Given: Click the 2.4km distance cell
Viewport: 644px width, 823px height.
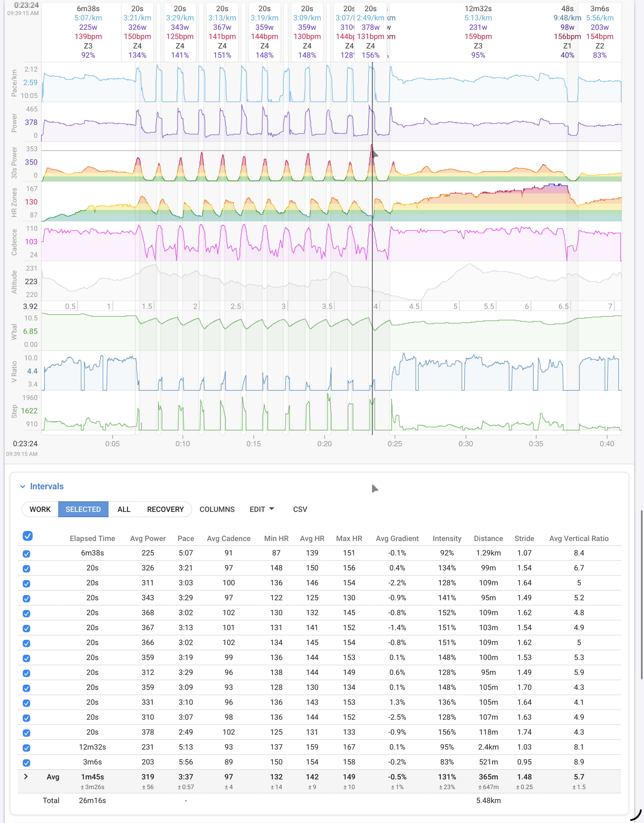Looking at the screenshot, I should click(x=488, y=747).
